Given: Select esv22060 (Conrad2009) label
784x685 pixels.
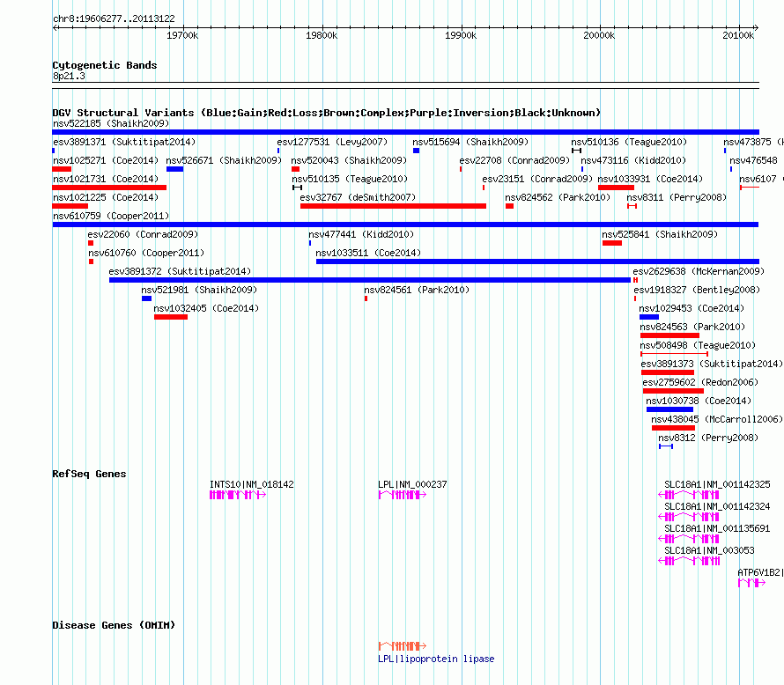Looking at the screenshot, I should [x=143, y=234].
